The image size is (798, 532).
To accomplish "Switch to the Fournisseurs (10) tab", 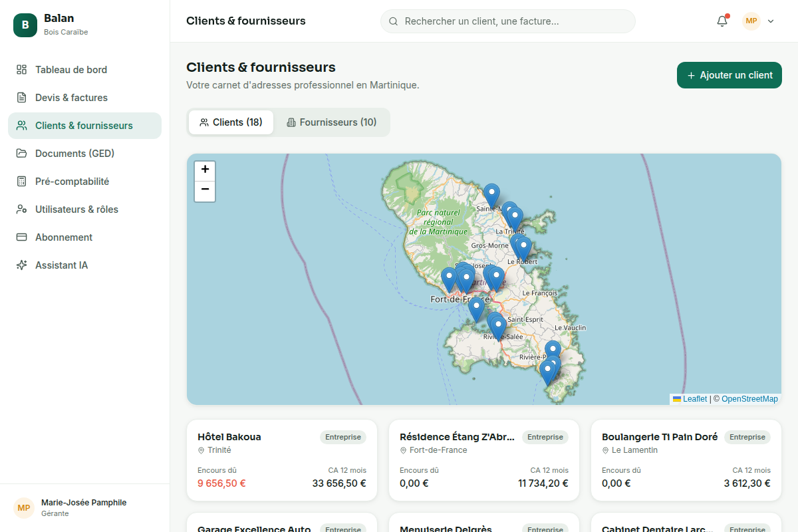I will (331, 122).
